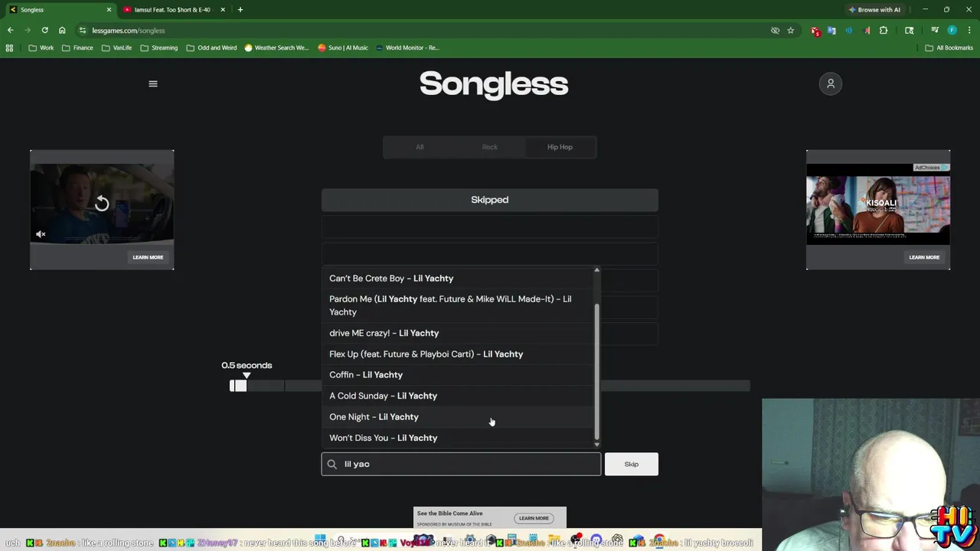980x551 pixels.
Task: Click Learn More on Bible banner ad
Action: [x=534, y=518]
